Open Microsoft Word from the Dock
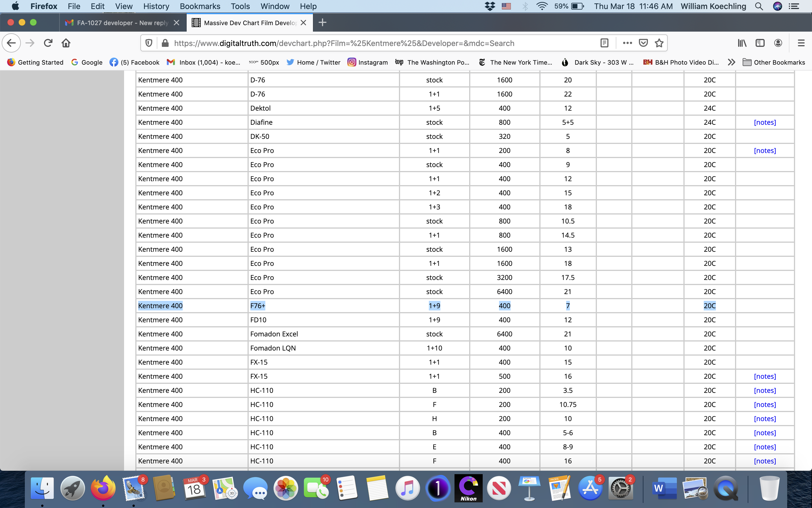Image resolution: width=812 pixels, height=508 pixels. pos(664,488)
